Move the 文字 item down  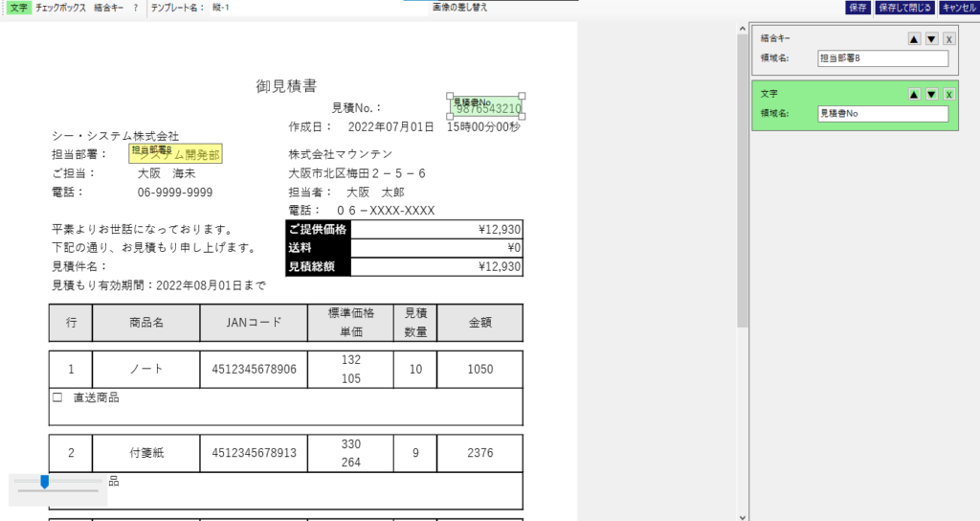click(931, 94)
